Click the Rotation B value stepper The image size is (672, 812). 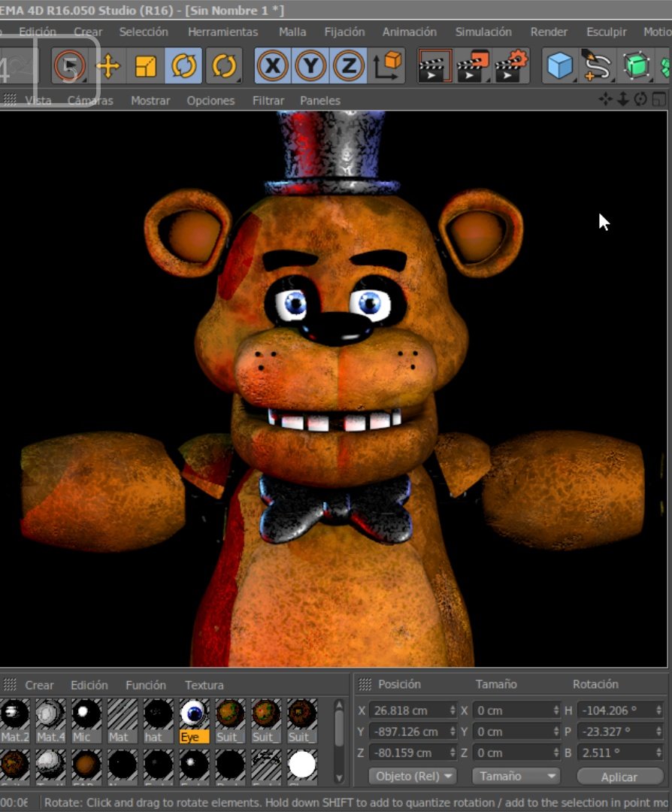(x=658, y=753)
